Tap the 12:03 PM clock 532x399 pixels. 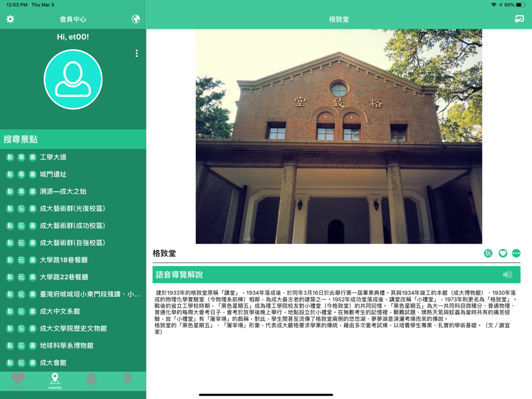click(x=17, y=5)
